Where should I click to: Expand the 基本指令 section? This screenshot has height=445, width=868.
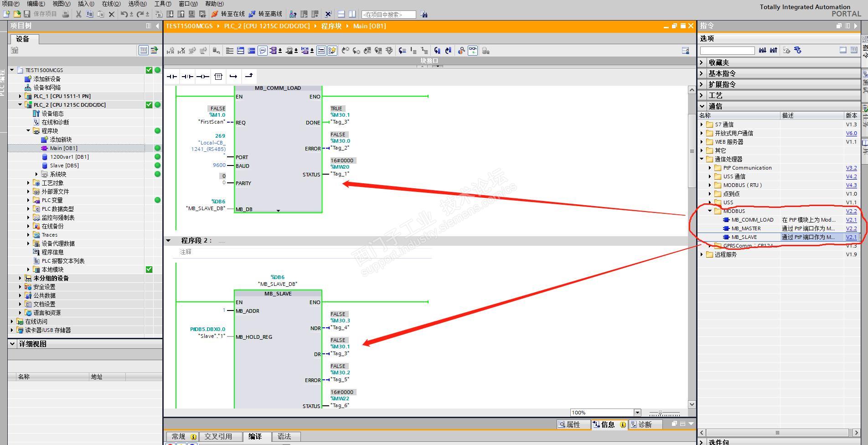pos(702,73)
